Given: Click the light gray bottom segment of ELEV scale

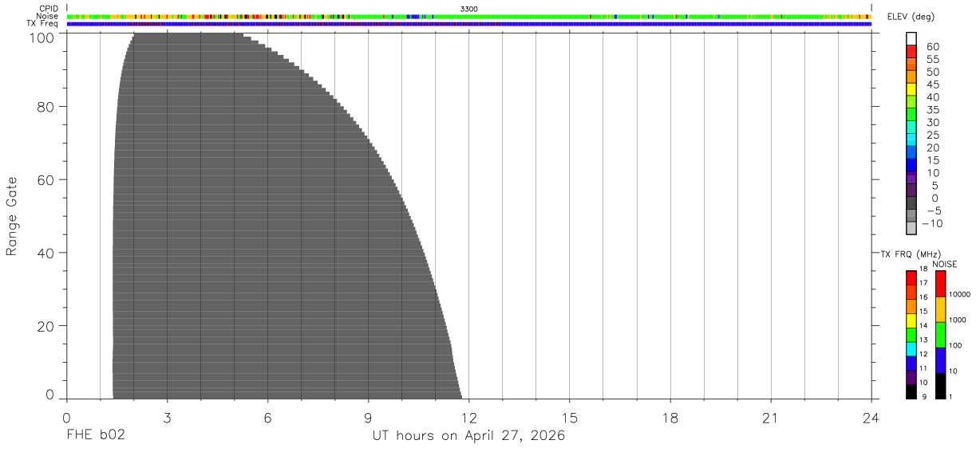Looking at the screenshot, I should click(x=911, y=228).
